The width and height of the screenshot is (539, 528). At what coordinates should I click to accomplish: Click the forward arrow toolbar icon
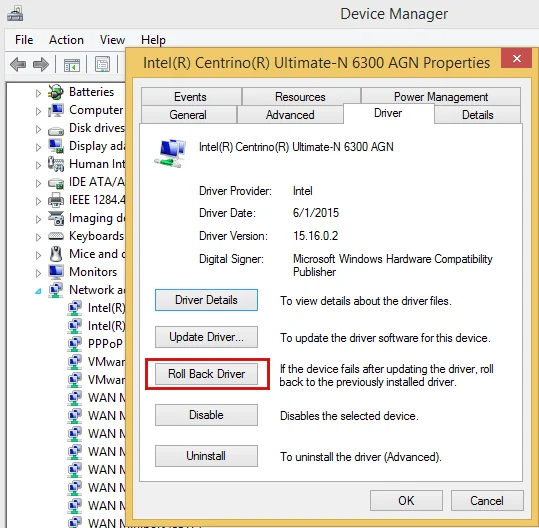tap(41, 64)
